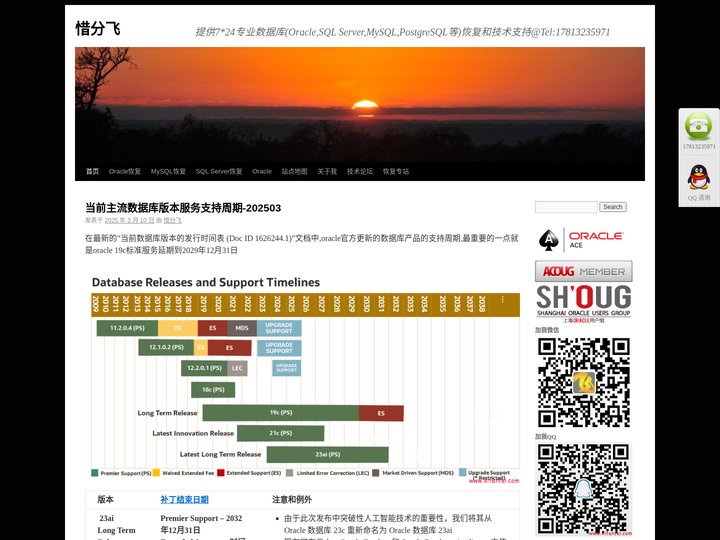This screenshot has width=720, height=540.
Task: Click the Oracle ACE badge
Action: click(x=581, y=240)
